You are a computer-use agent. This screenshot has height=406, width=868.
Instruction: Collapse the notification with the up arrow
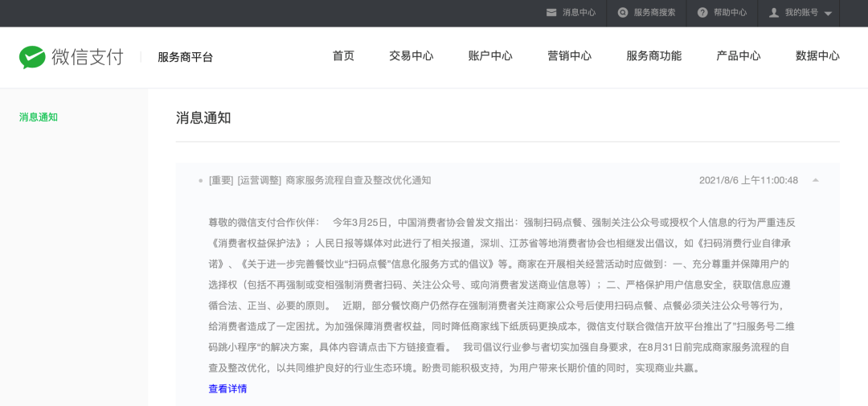coord(816,180)
